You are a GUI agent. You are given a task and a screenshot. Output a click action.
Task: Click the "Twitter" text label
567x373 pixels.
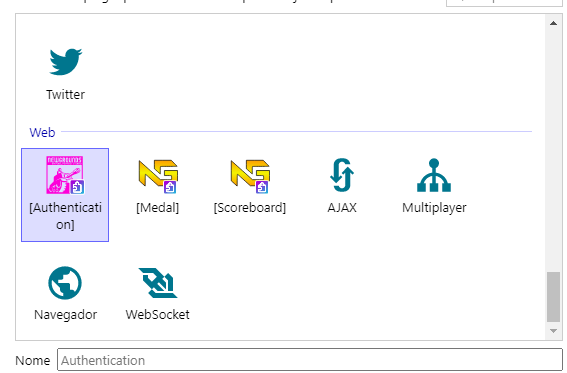coord(65,95)
